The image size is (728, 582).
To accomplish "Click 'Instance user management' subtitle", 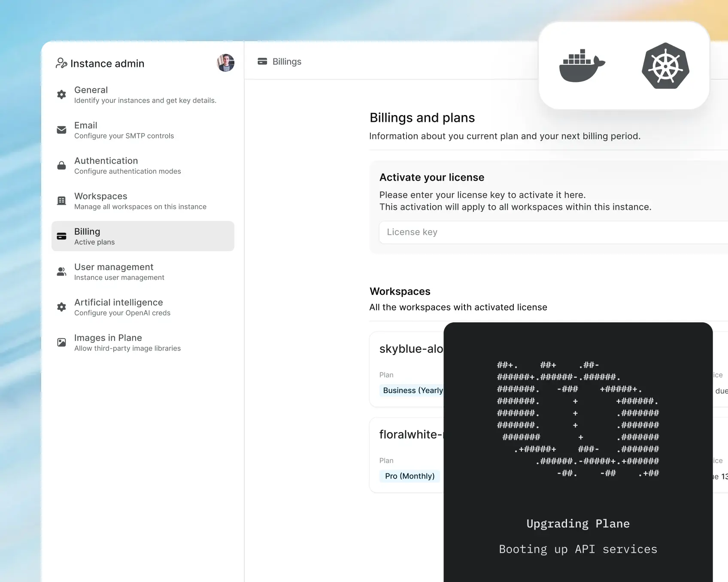I will point(119,277).
